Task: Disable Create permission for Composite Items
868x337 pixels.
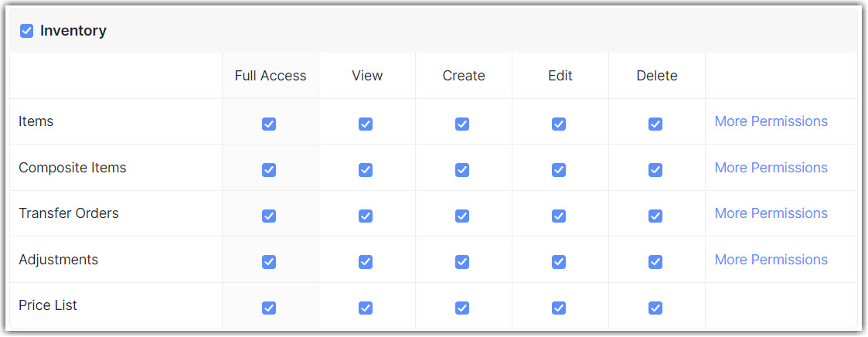Action: click(462, 170)
